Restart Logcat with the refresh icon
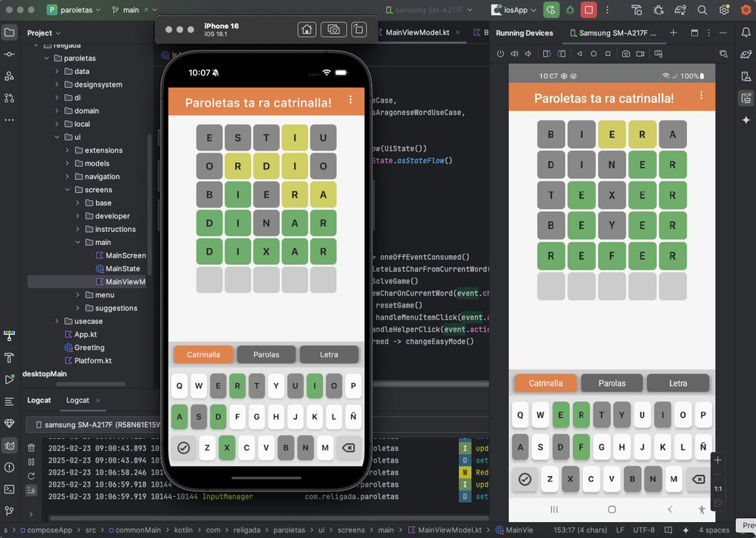The height and width of the screenshot is (538, 756). [x=31, y=476]
